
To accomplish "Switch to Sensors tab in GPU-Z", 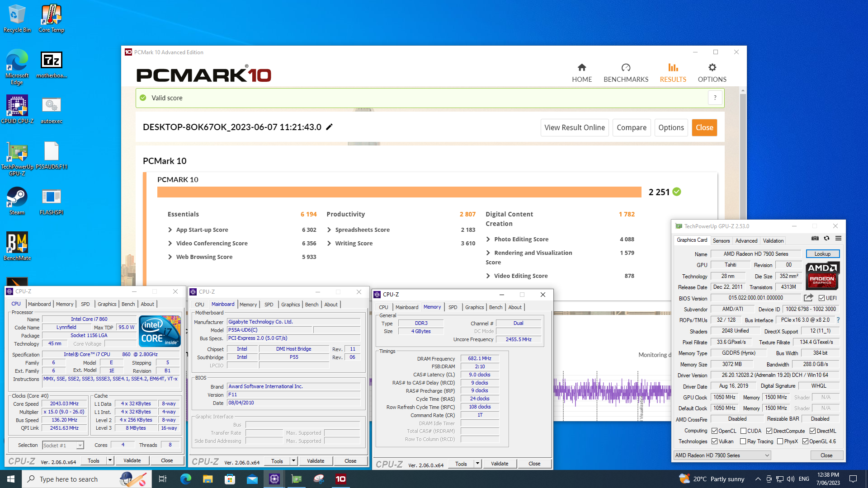I will pos(721,241).
